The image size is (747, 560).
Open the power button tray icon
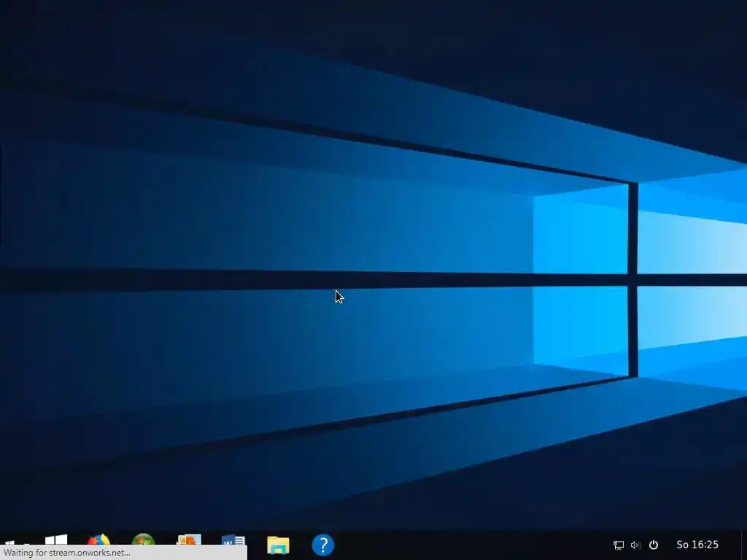654,545
